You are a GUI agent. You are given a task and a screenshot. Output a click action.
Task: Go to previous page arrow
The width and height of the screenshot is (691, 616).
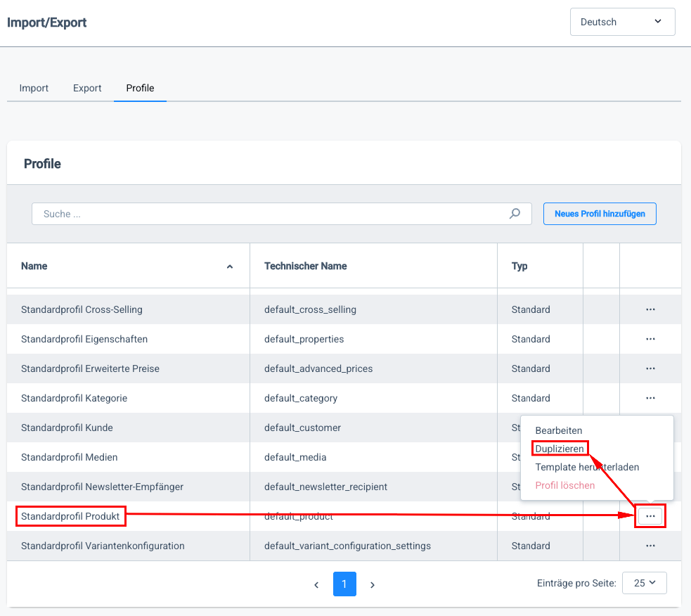(316, 584)
